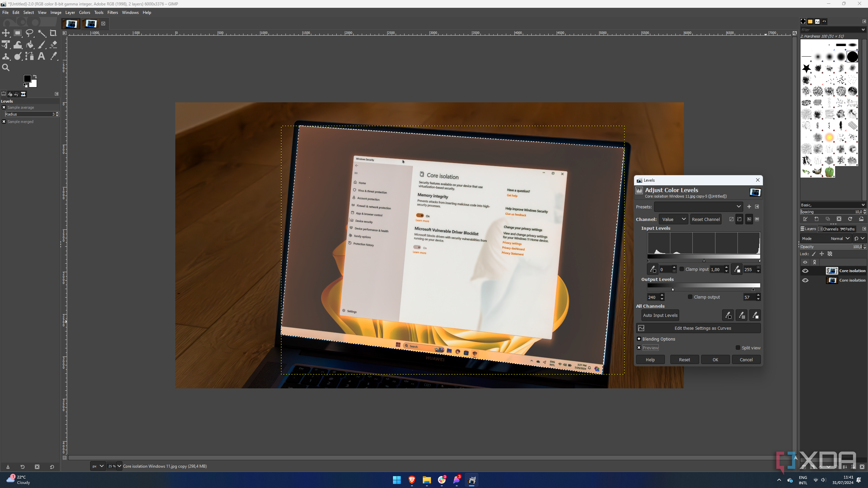This screenshot has width=868, height=488.
Task: Reset colors to default black and white
Action: (25, 85)
